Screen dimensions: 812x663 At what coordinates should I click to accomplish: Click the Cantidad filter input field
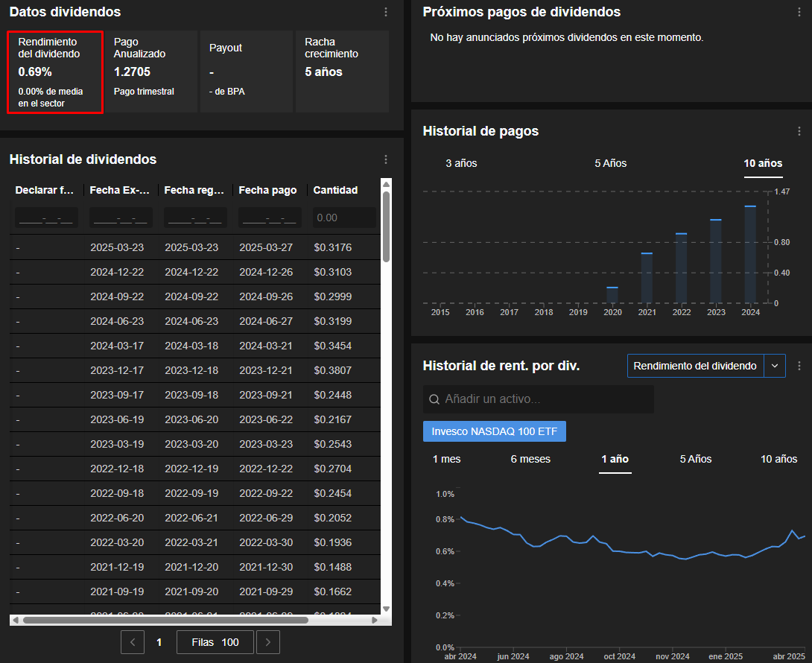[344, 218]
